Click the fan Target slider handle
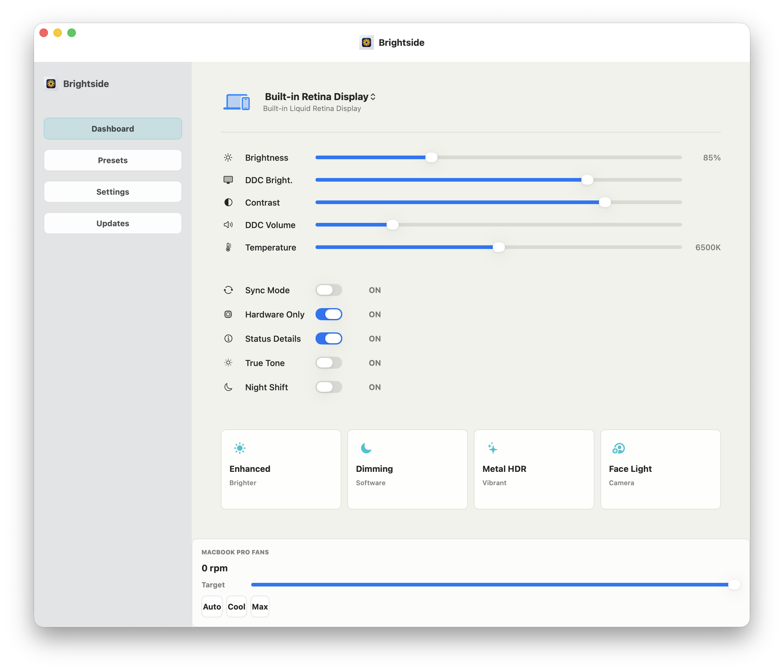Viewport: 784px width, 672px height. [x=734, y=585]
